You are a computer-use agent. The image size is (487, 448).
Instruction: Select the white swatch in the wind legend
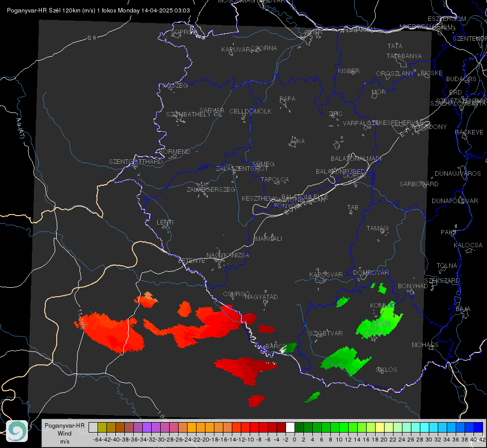coord(290,427)
